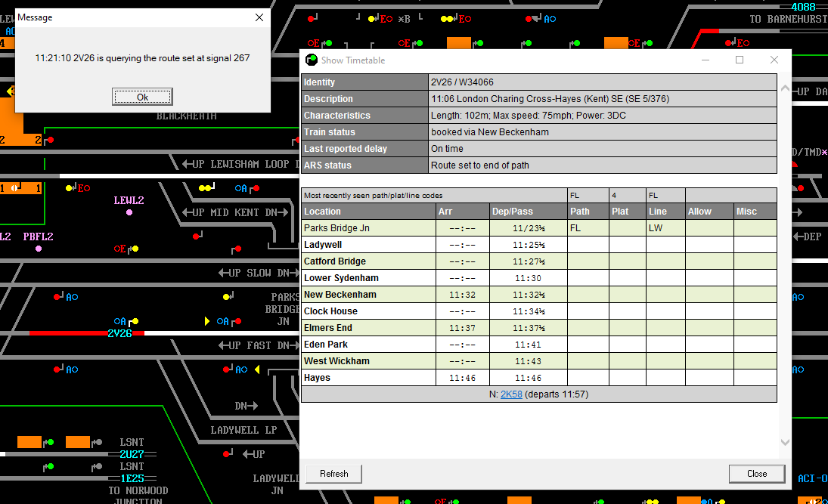This screenshot has width=828, height=504.
Task: Click the pink dot under PBFL2
Action: tap(39, 249)
